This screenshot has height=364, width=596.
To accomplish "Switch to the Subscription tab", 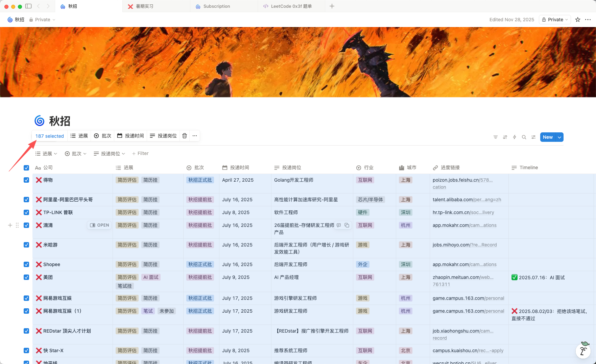I will (224, 6).
